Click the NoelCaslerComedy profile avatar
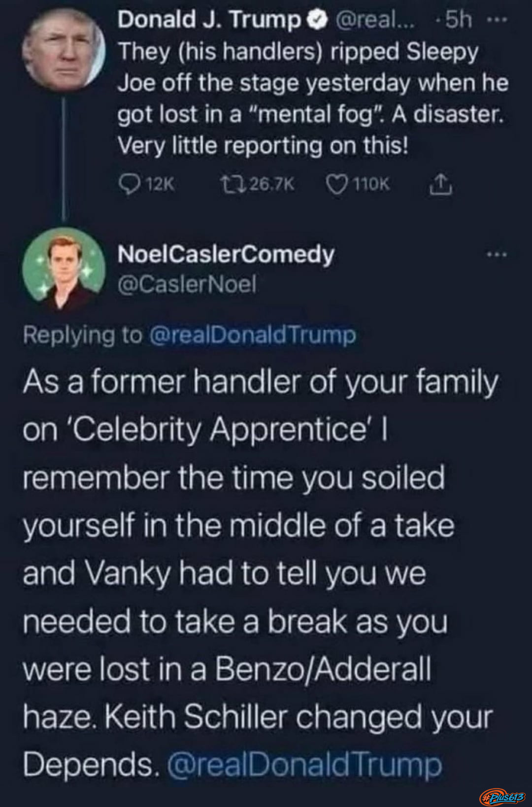The image size is (532, 807). coord(64,269)
